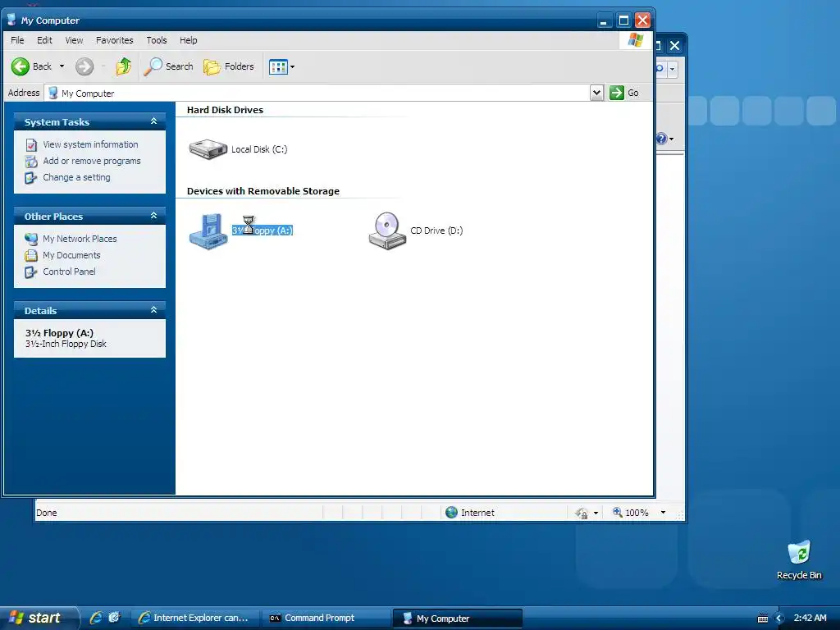Click Change a setting link

[76, 177]
